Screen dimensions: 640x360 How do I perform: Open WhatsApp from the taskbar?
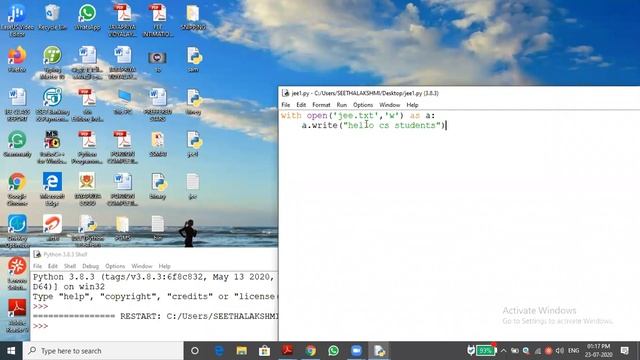tap(333, 351)
